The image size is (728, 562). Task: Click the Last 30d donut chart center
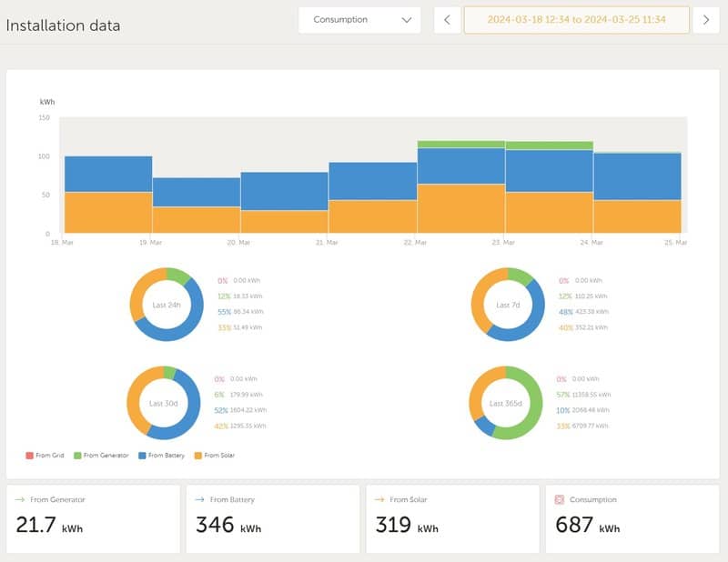(163, 403)
